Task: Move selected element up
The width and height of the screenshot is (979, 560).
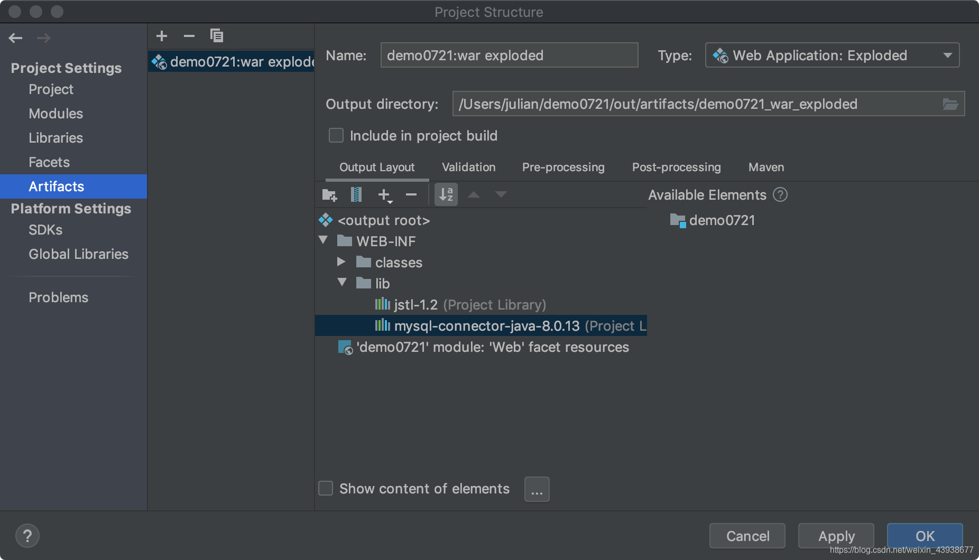Action: [474, 195]
